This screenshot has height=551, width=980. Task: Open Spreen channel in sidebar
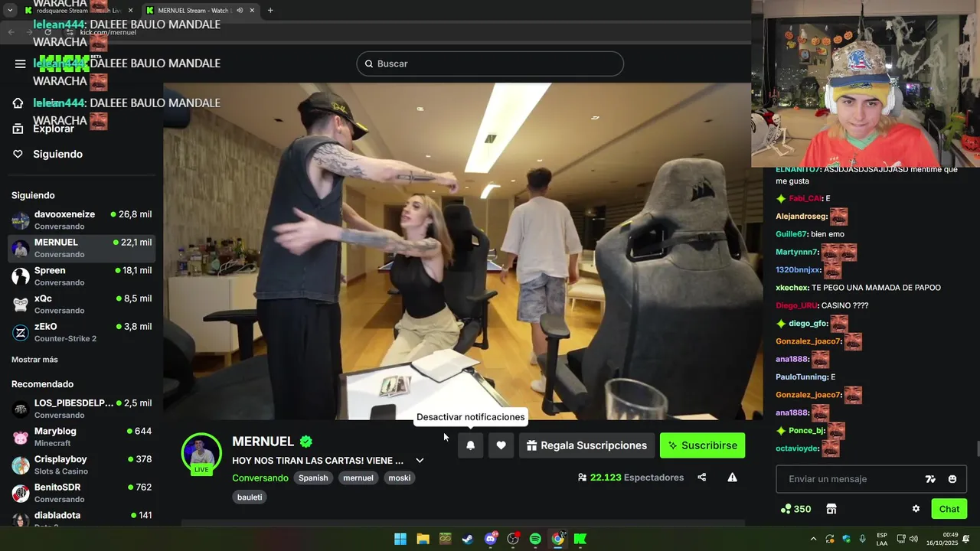tap(81, 276)
